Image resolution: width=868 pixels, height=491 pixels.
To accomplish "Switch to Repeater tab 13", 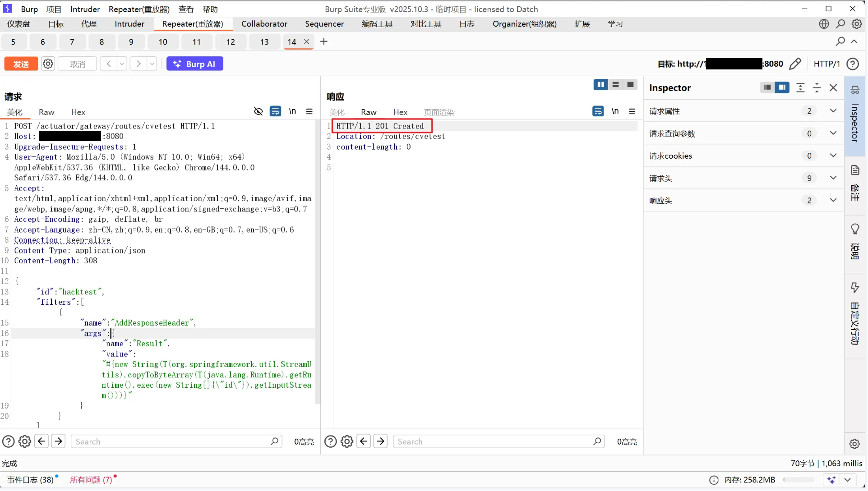I will [x=264, y=42].
